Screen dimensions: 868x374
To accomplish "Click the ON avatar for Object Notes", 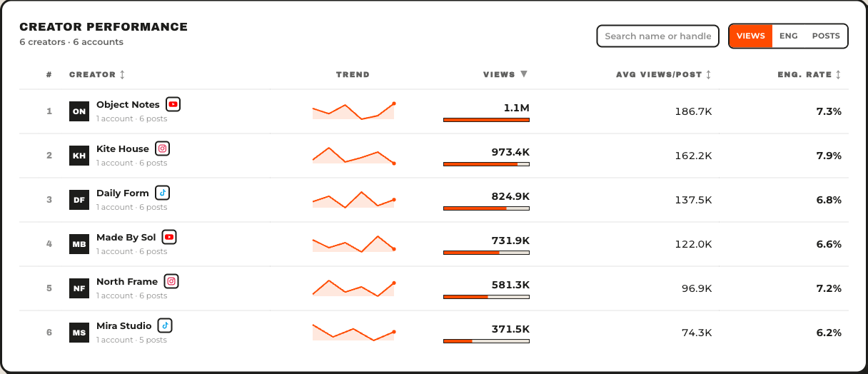I will click(x=79, y=111).
